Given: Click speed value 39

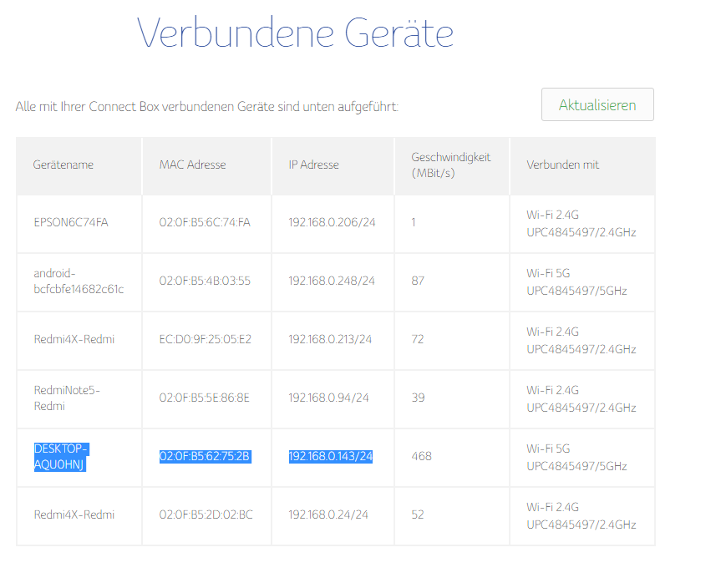Looking at the screenshot, I should [x=418, y=398].
